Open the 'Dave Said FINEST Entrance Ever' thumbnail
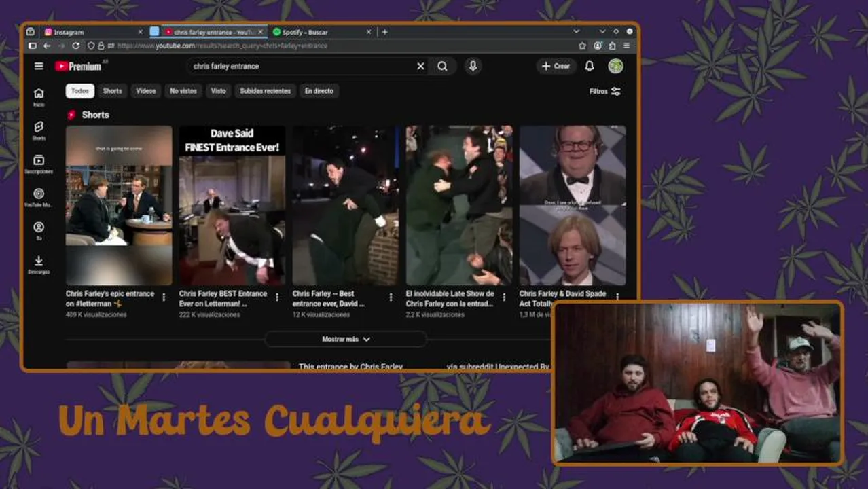Viewport: 868px width, 489px height. click(x=232, y=205)
